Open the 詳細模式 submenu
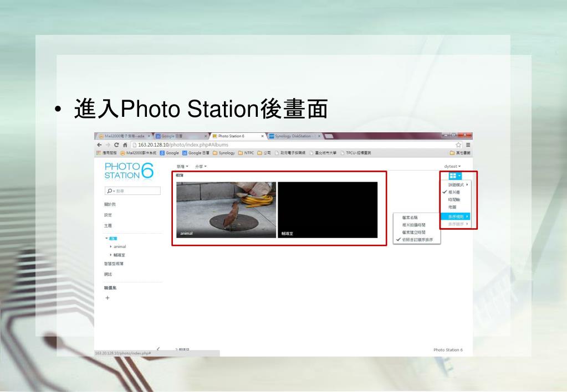The height and width of the screenshot is (392, 567). coord(456,184)
